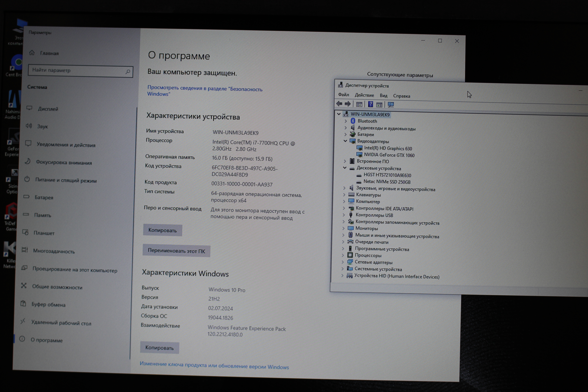
Task: Click Копировать under device specifications
Action: [163, 230]
